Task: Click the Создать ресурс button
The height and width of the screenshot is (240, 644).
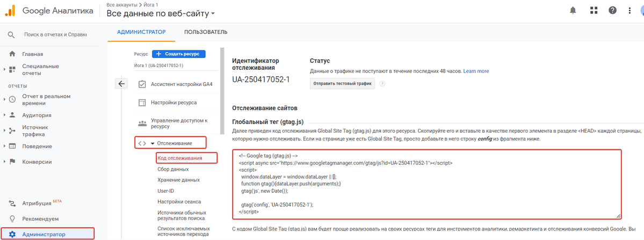Action: (179, 54)
